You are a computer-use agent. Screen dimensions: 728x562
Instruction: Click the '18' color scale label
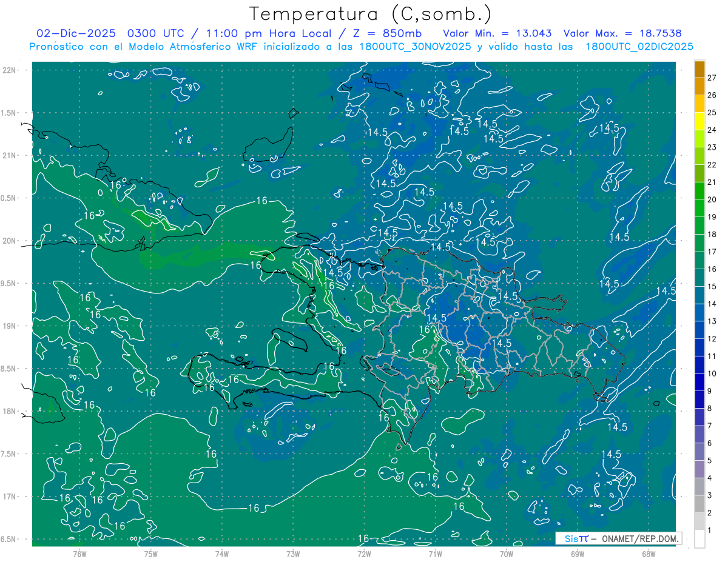click(x=712, y=235)
